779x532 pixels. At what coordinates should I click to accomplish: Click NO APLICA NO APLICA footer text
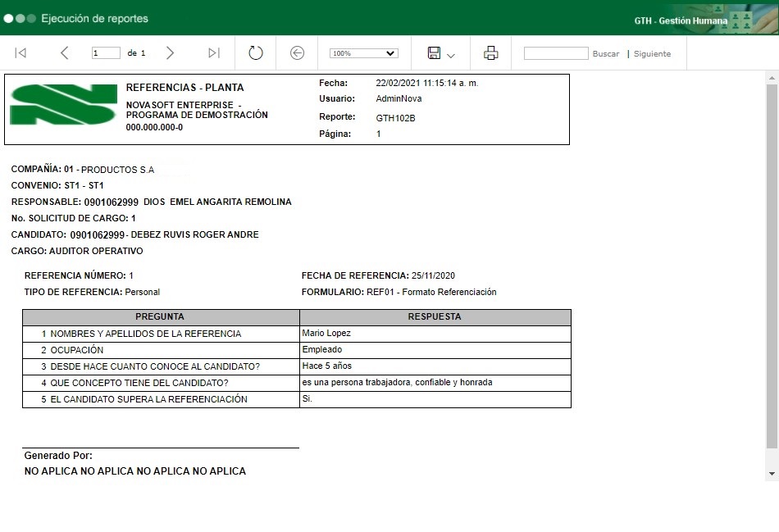tap(135, 471)
